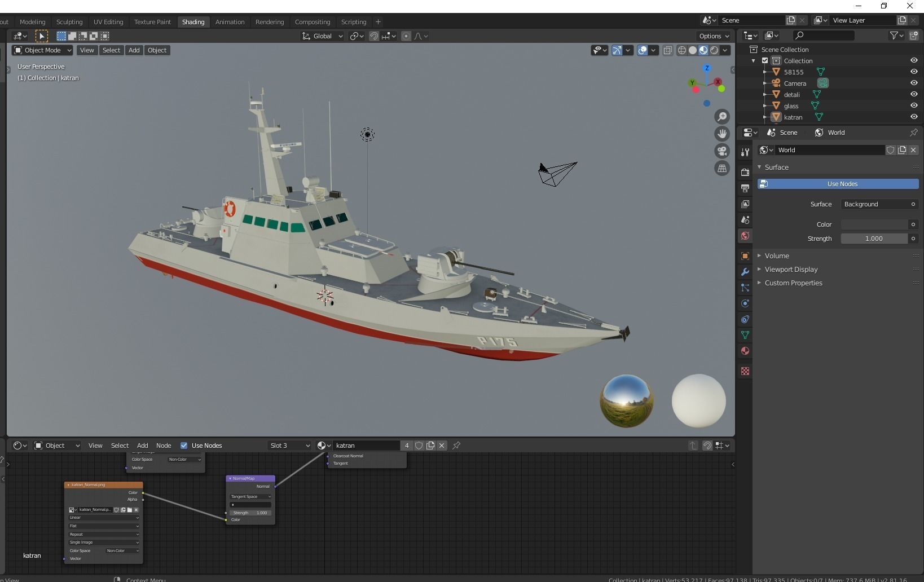Open the Scene properties tab in the sidebar

pyautogui.click(x=745, y=219)
